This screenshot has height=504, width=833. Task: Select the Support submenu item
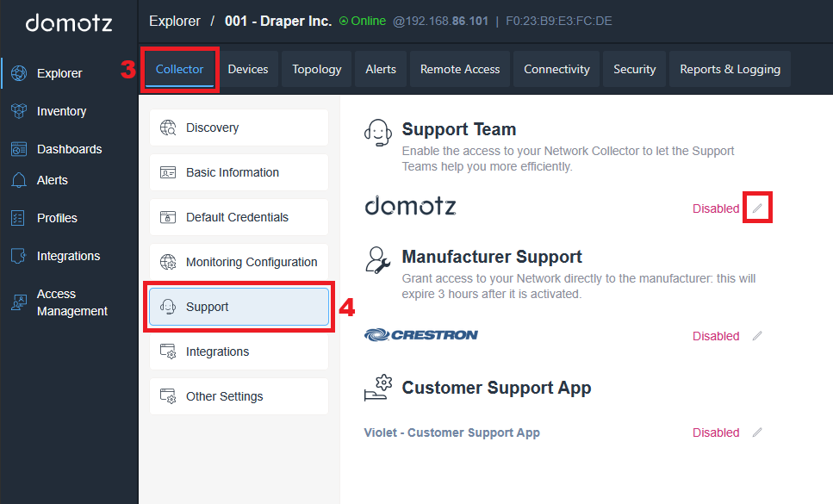[x=239, y=307]
